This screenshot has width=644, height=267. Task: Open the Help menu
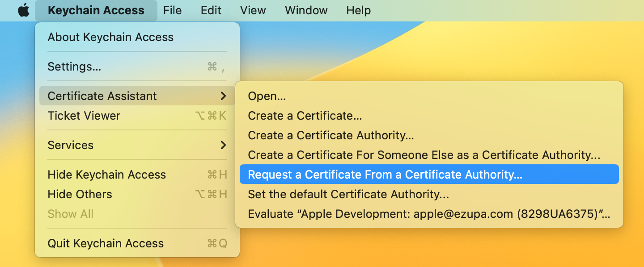click(359, 10)
